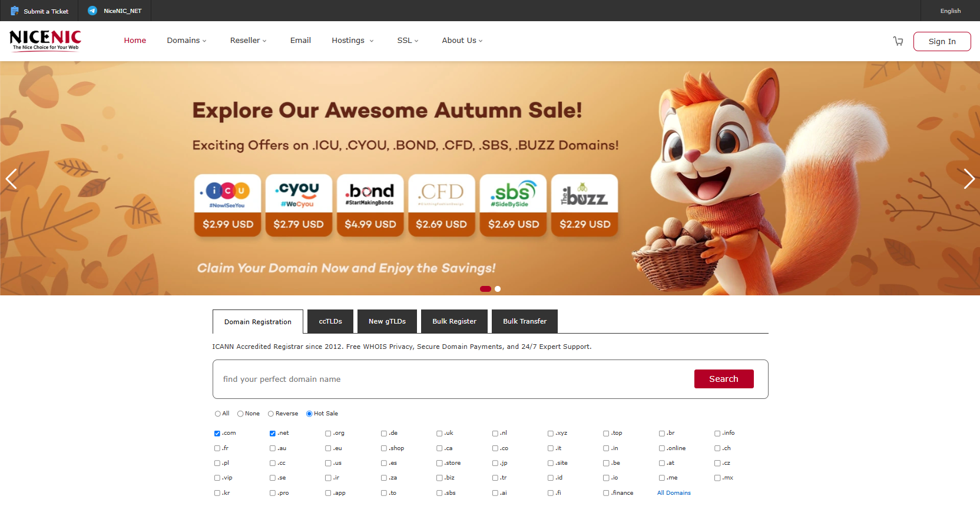The width and height of the screenshot is (980, 506).
Task: Check the .io checkbox
Action: [x=606, y=478]
